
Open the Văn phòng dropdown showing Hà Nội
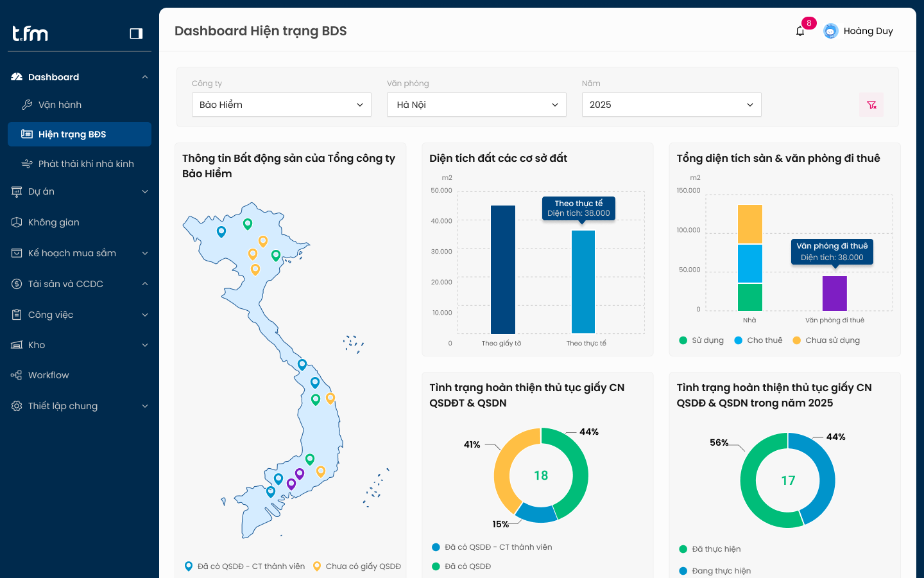477,105
